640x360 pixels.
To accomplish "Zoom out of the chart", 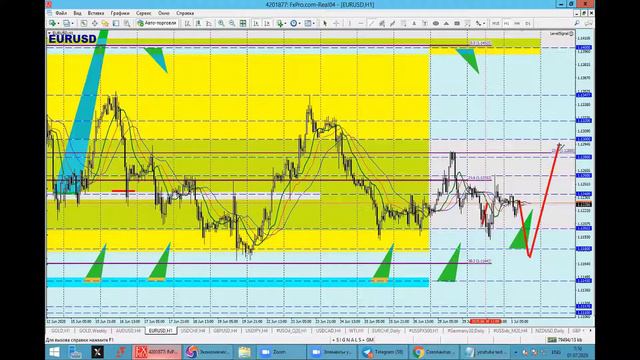I will [232, 23].
